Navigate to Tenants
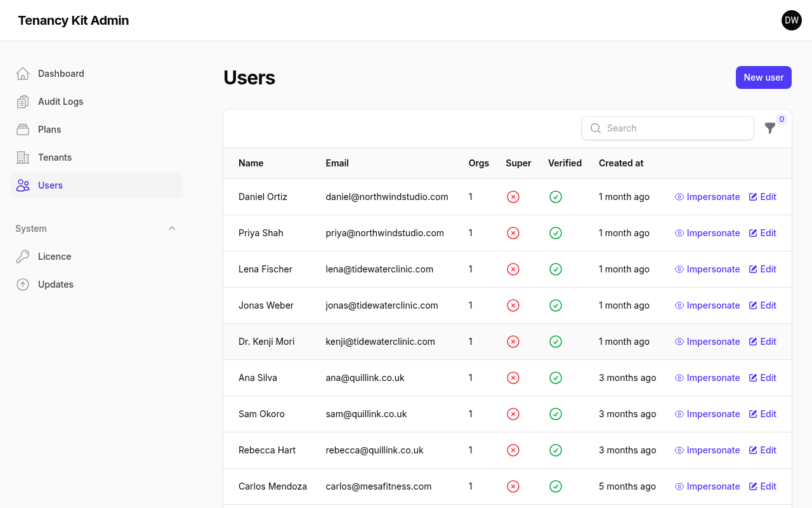 point(96,157)
